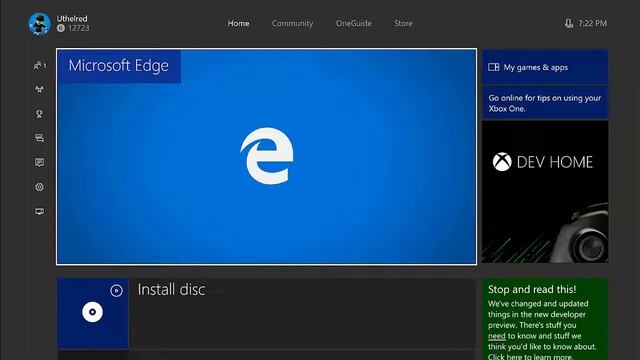Click the Xbox logo on Dev Home

(x=502, y=162)
